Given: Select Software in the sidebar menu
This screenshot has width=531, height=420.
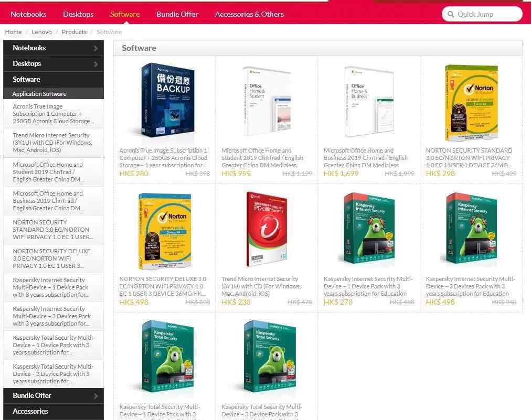Looking at the screenshot, I should pos(54,80).
